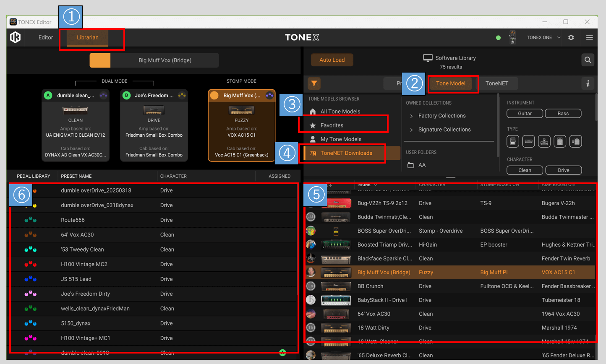Click the Bass instrument filter button
The height and width of the screenshot is (364, 606).
(x=563, y=113)
